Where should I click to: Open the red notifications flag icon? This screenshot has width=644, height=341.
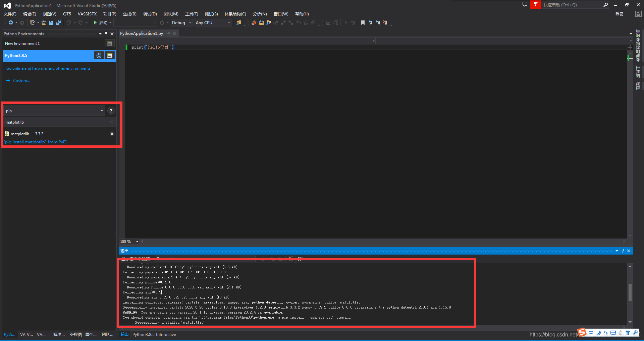(535, 5)
